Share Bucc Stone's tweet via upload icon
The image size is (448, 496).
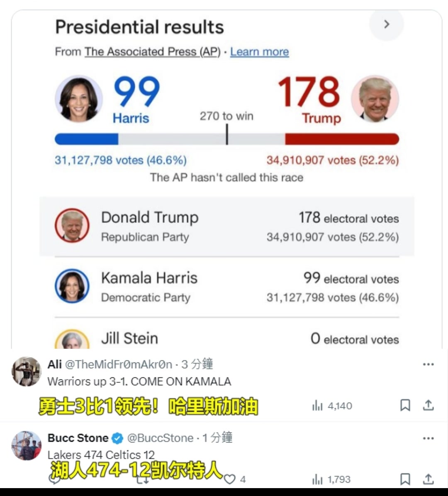[x=429, y=479]
